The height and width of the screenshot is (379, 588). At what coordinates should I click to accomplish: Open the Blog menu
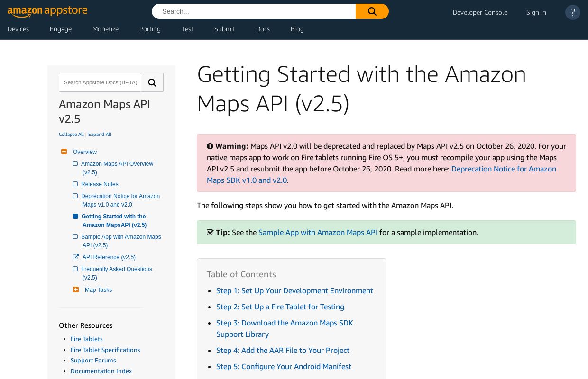(x=297, y=29)
